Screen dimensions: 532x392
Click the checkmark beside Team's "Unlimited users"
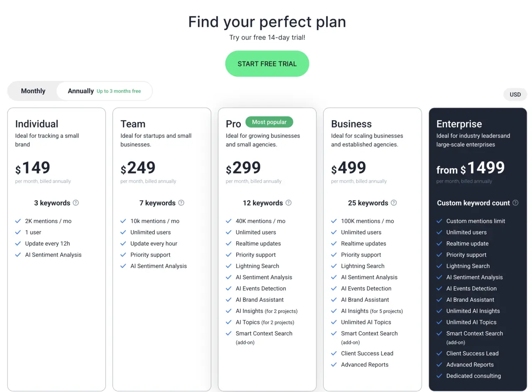coord(123,232)
